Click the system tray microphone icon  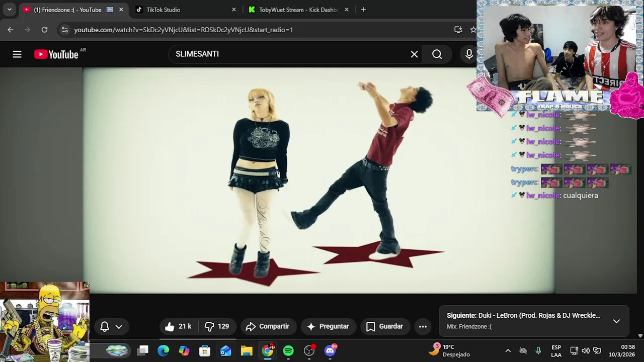point(538,350)
